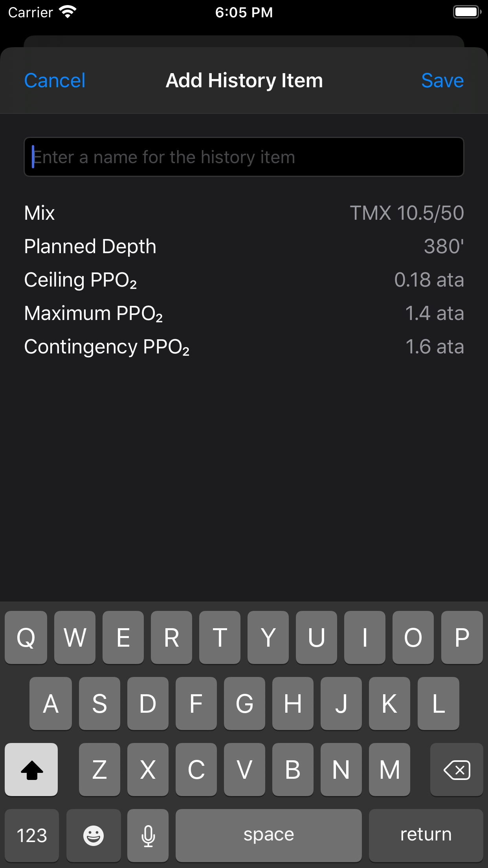This screenshot has width=488, height=868.
Task: Tap the Maximum PPO₂ 1.4 ata value
Action: pyautogui.click(x=434, y=313)
